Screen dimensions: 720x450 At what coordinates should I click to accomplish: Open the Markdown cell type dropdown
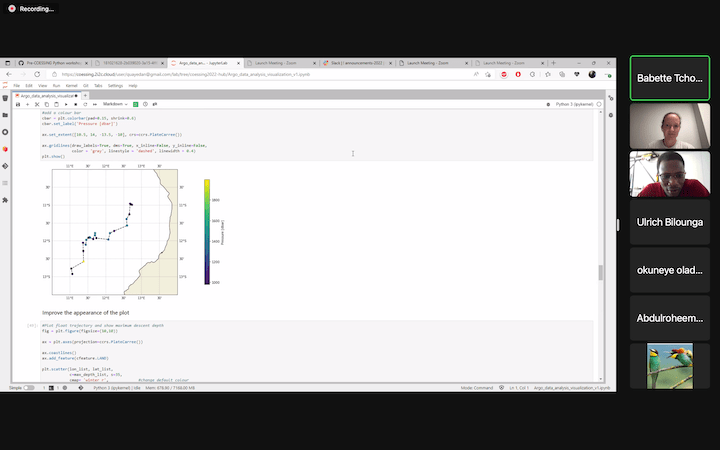pyautogui.click(x=118, y=104)
